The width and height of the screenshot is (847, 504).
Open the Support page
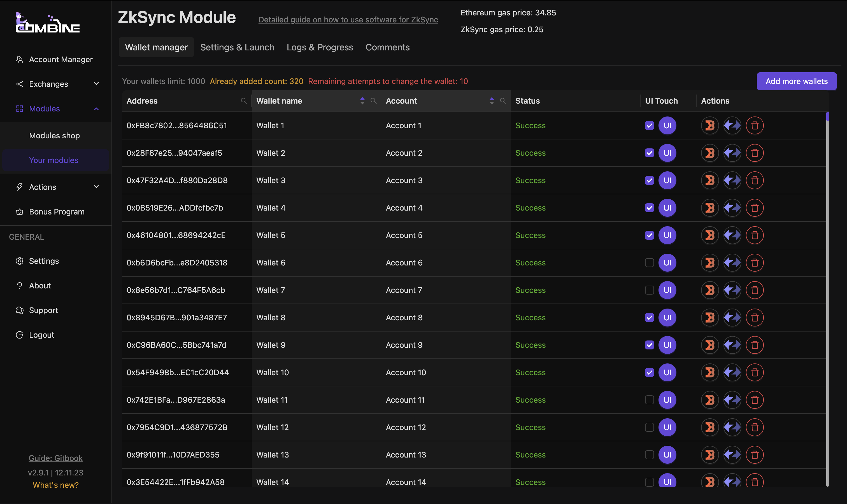pos(56,310)
